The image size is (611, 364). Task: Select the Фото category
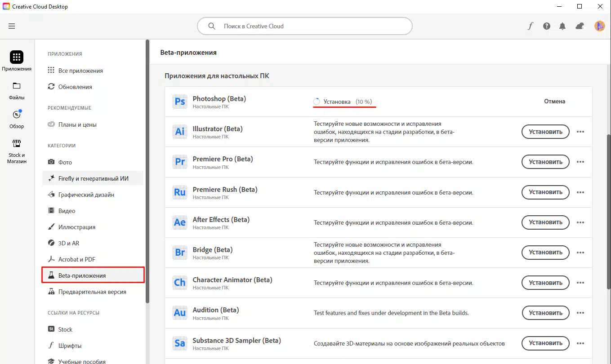[93, 162]
